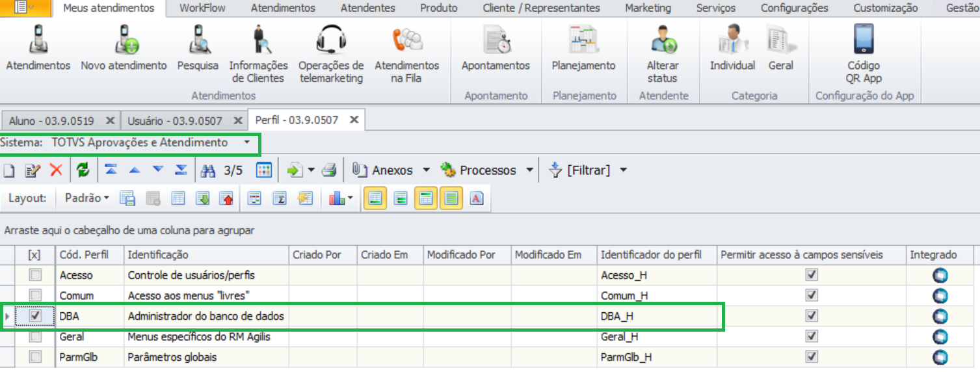Image resolution: width=980 pixels, height=372 pixels.
Task: Start a Novo atendimento
Action: point(124,48)
